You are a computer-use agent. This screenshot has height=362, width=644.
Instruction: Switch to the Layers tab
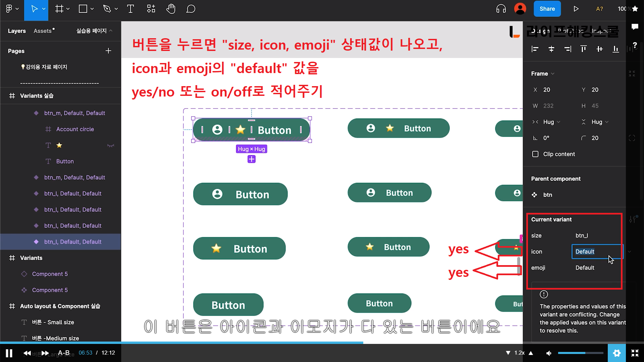click(17, 31)
